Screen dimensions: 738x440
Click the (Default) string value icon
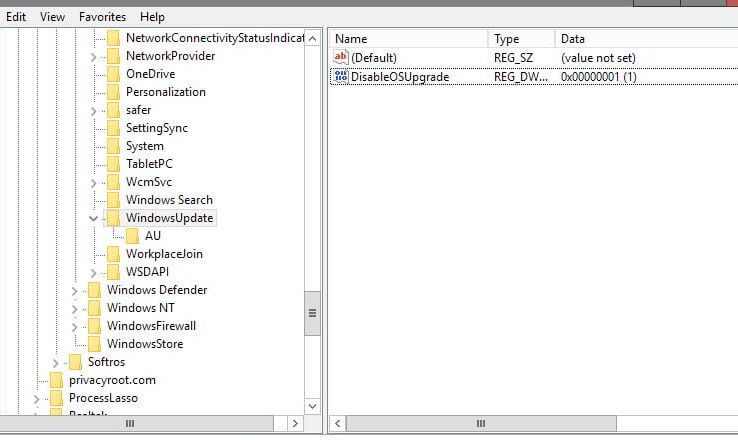340,58
